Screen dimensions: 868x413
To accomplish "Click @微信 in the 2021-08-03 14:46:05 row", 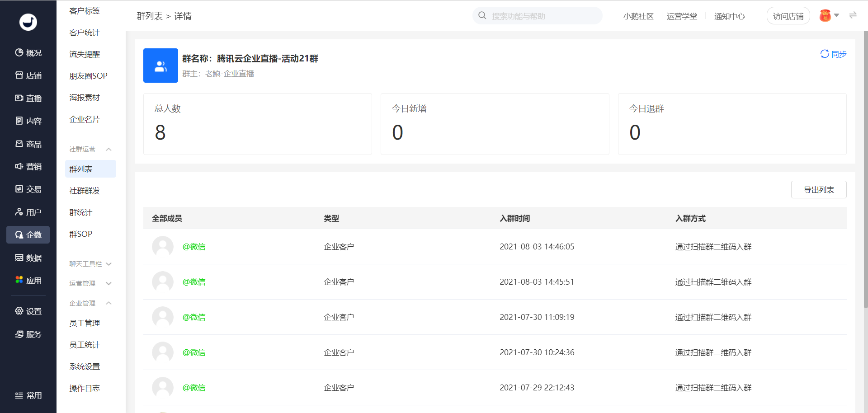I will coord(194,247).
